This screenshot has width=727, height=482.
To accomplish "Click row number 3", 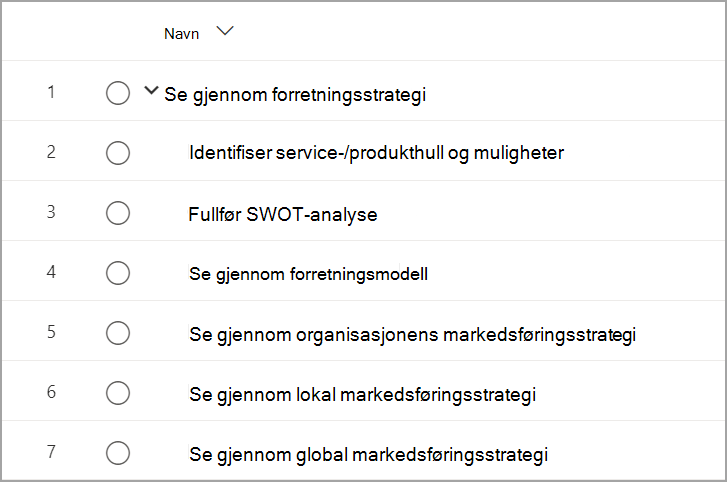I will pos(51,212).
